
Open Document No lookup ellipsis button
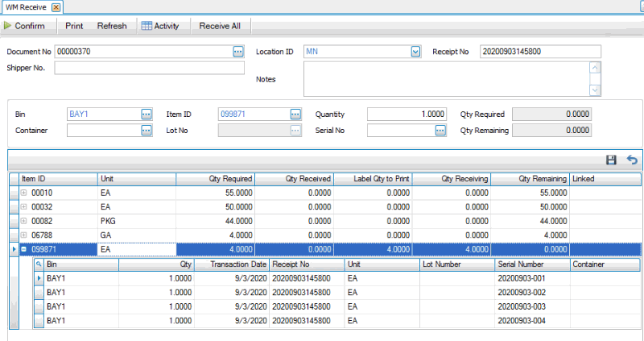237,52
